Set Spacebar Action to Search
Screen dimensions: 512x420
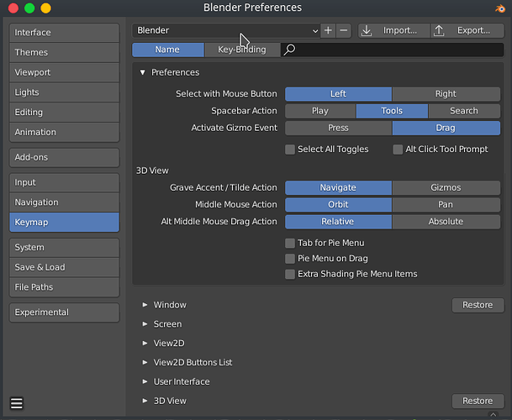(x=464, y=111)
